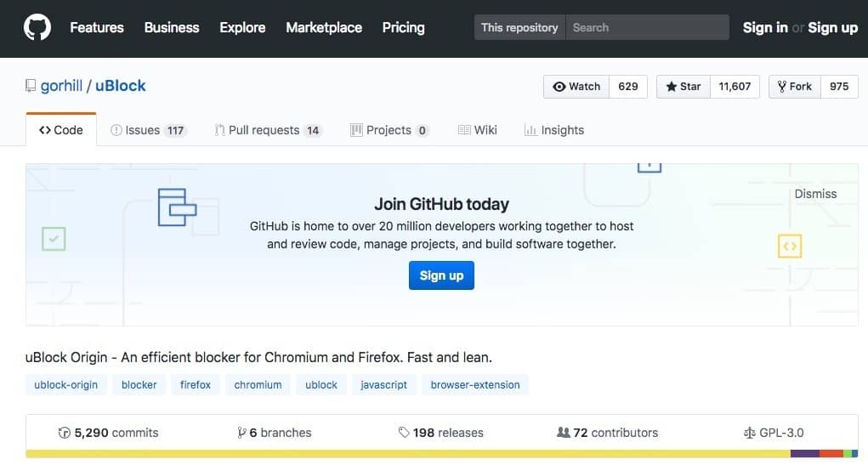Open Features in the top navigation
This screenshot has width=868, height=465.
tap(97, 28)
